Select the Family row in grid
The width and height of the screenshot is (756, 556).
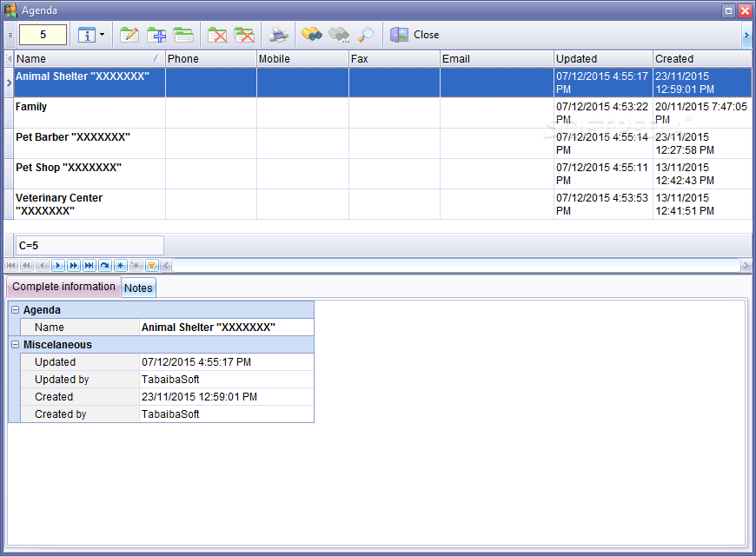383,113
